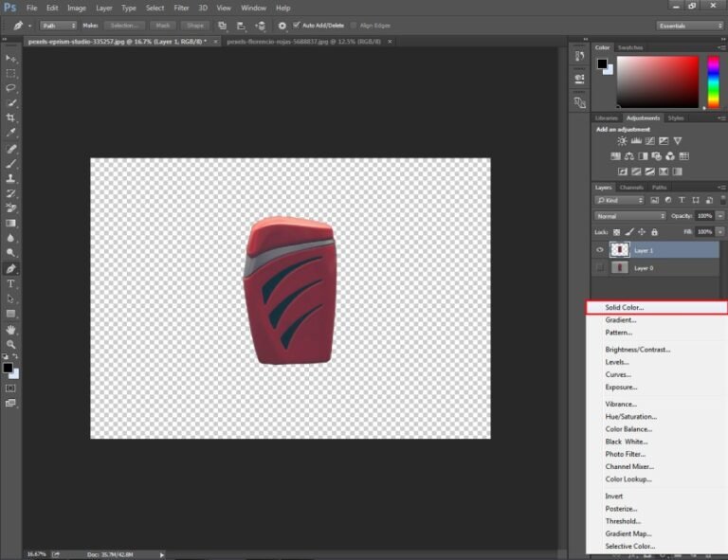Open the Path mode dropdown

point(58,26)
